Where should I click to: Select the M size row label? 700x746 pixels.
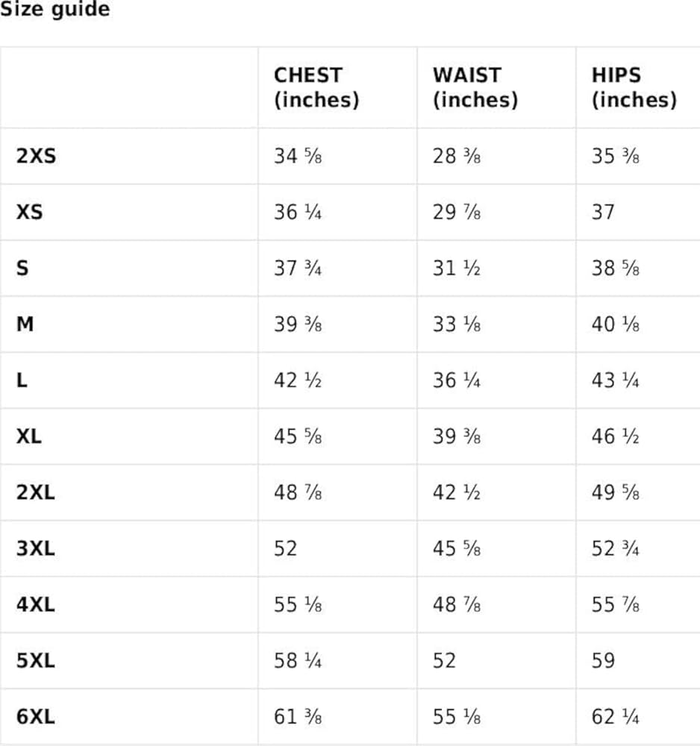(25, 325)
